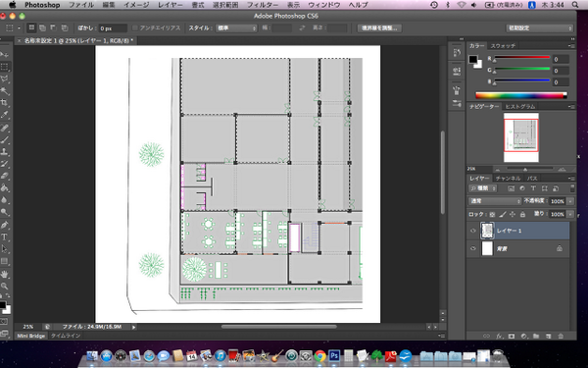Select the History Brush tool

tap(4, 164)
